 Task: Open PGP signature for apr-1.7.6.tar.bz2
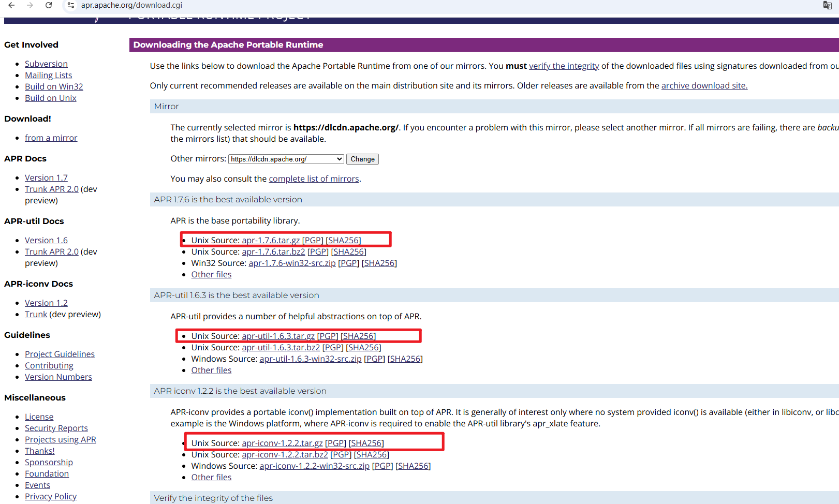point(318,251)
